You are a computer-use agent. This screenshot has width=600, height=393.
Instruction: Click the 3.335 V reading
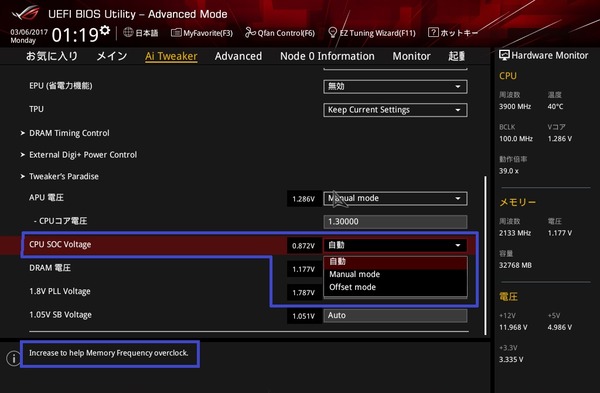tap(511, 360)
